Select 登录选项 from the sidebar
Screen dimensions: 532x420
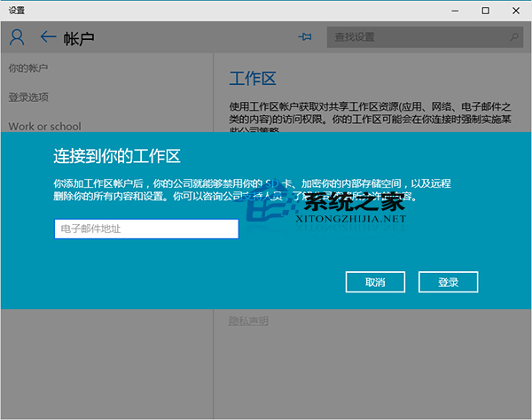point(28,97)
